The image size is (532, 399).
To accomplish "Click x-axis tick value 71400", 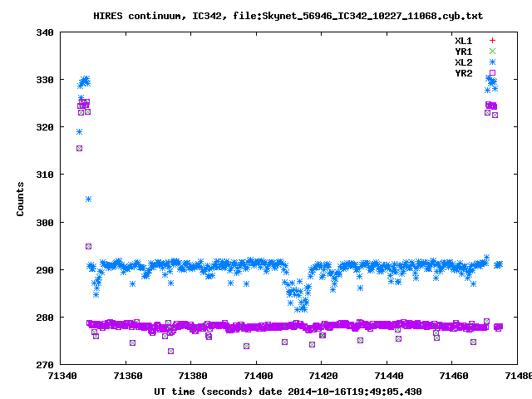I will [x=259, y=376].
